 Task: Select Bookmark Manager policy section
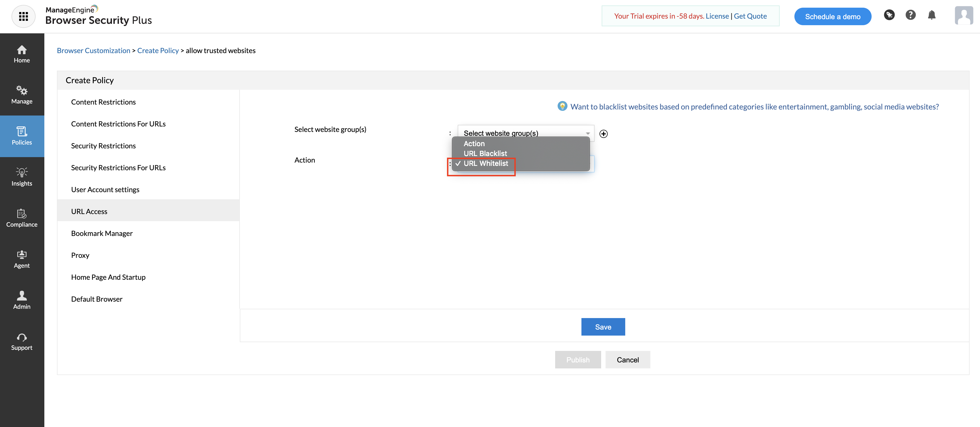point(102,233)
